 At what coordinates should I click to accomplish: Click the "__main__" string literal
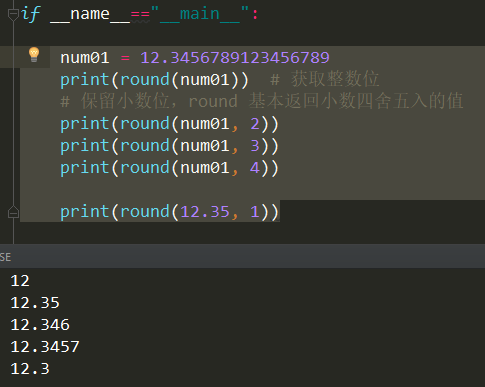(x=200, y=14)
